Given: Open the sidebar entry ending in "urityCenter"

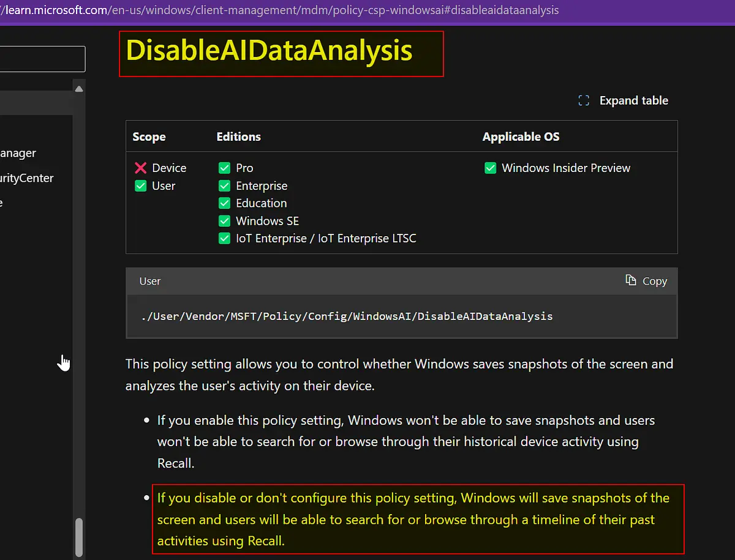Looking at the screenshot, I should [26, 178].
